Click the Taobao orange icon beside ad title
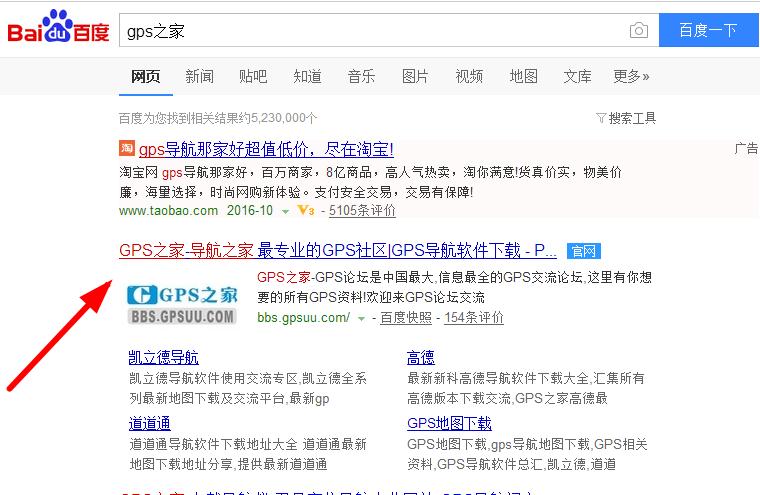 [127, 148]
